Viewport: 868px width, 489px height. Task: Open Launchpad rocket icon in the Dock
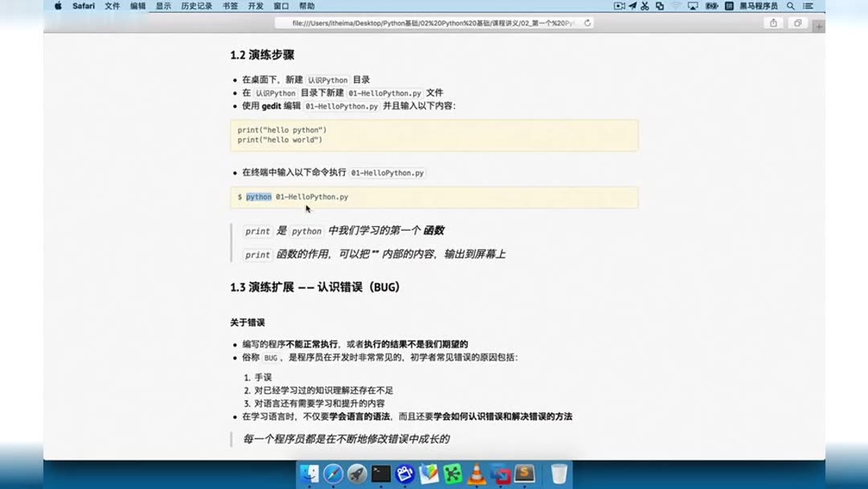(356, 475)
